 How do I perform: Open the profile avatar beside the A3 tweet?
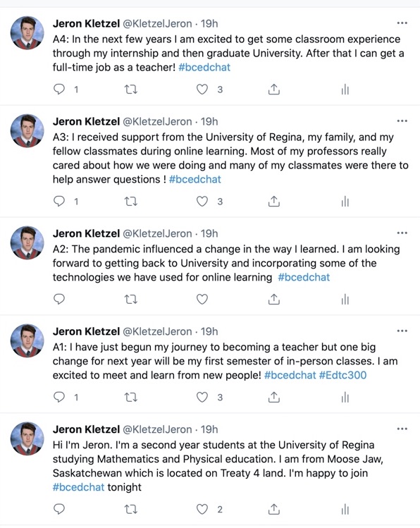coord(27,130)
